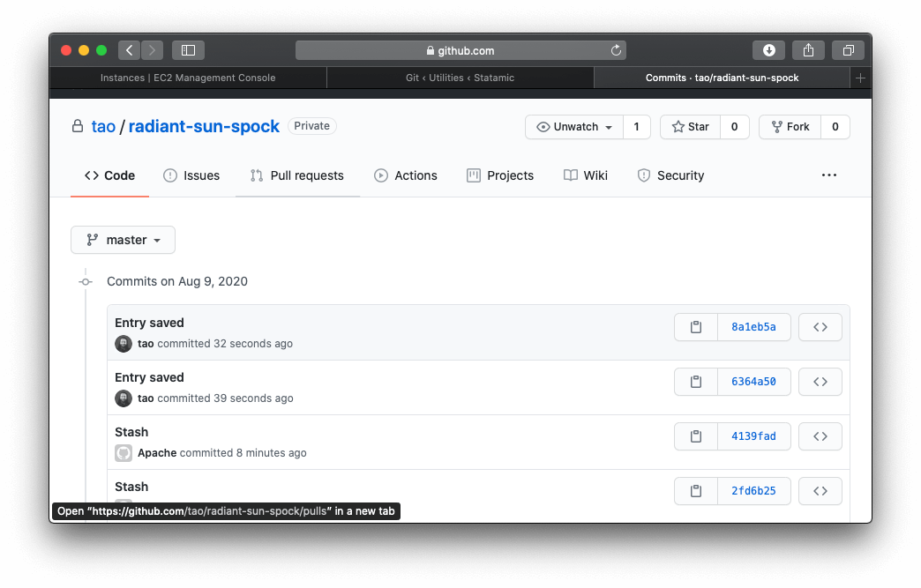Browse repository at commit 6364a50

820,382
